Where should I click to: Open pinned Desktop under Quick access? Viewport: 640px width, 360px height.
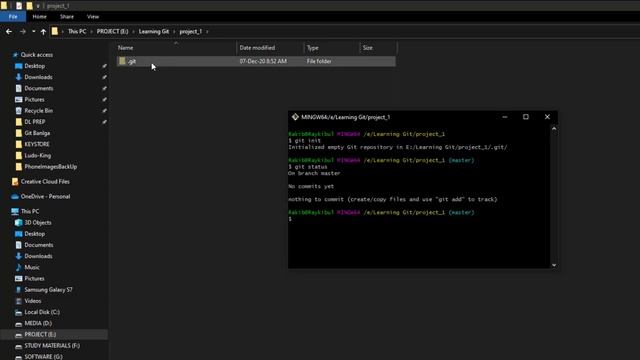pyautogui.click(x=35, y=66)
